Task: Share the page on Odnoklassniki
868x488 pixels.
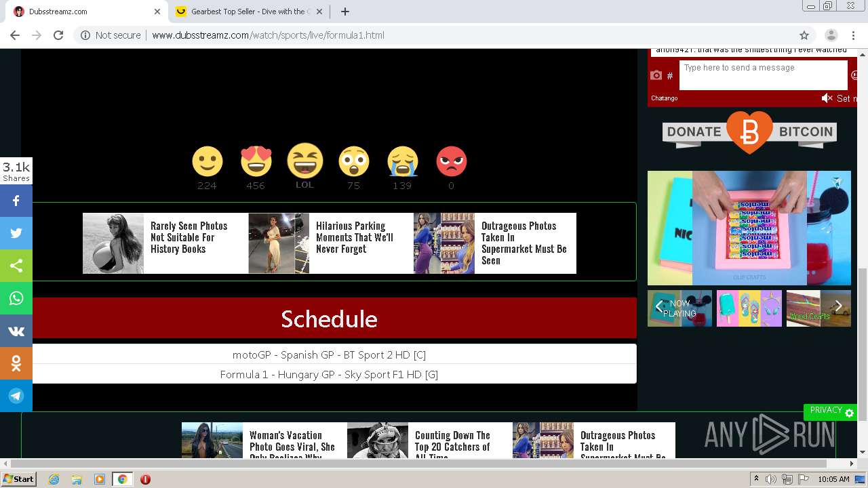Action: point(16,363)
